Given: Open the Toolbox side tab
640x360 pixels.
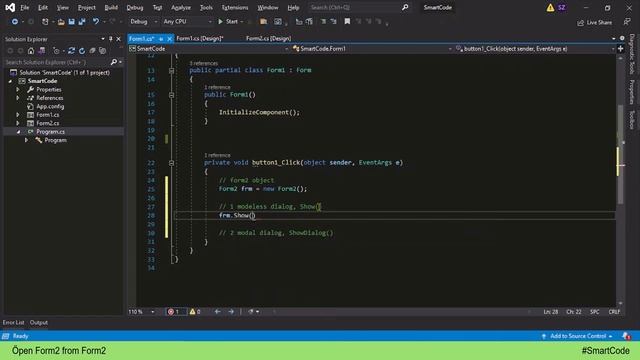Looking at the screenshot, I should pyautogui.click(x=631, y=120).
